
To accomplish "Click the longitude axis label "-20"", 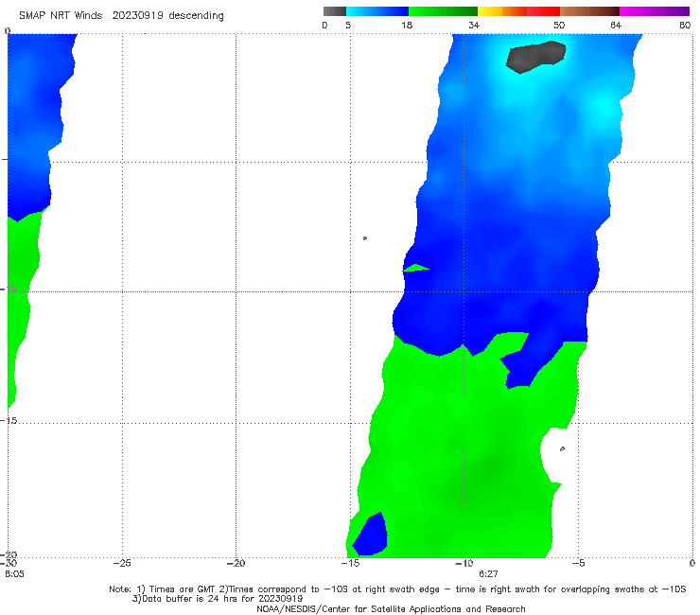I will point(236,563).
